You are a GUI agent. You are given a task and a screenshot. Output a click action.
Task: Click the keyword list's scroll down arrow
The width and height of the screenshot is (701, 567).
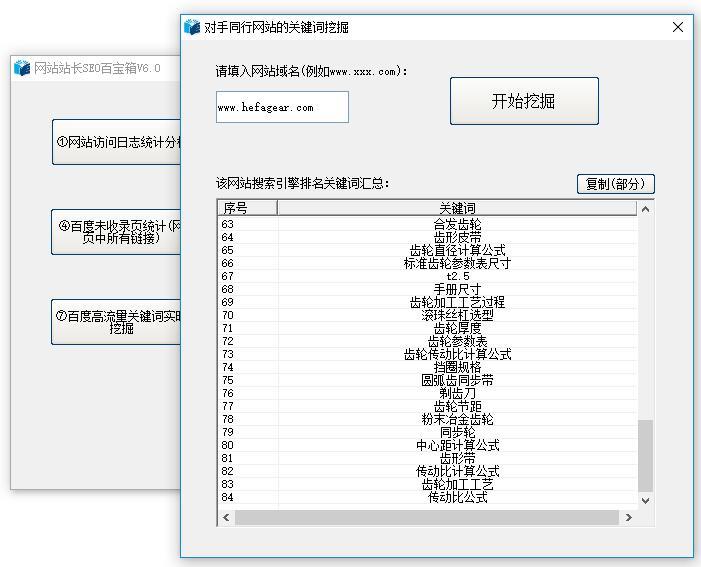pos(645,500)
